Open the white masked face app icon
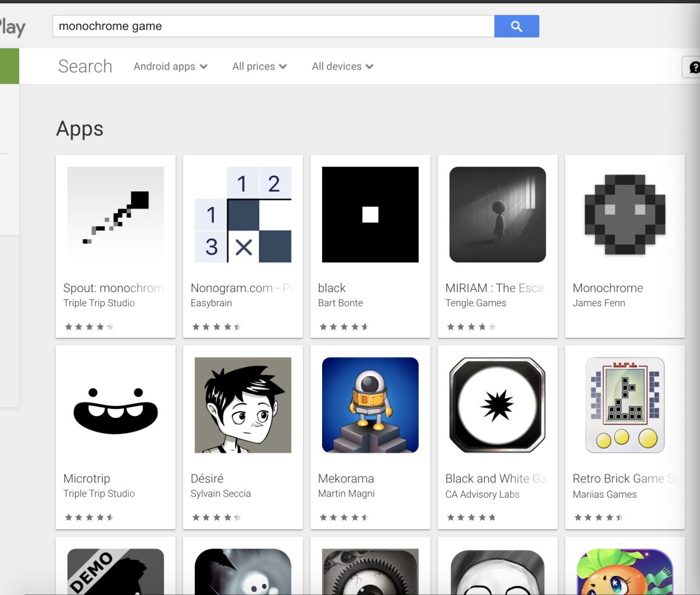 coord(498,571)
